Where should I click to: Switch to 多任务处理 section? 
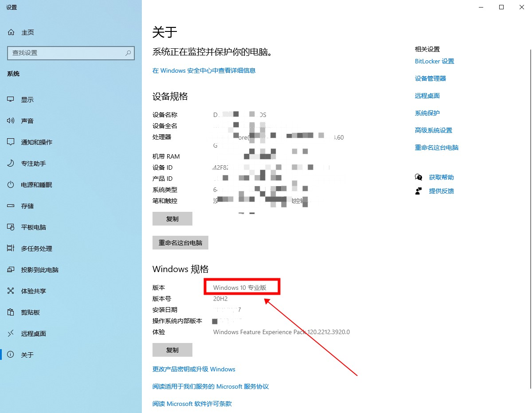[x=36, y=249]
